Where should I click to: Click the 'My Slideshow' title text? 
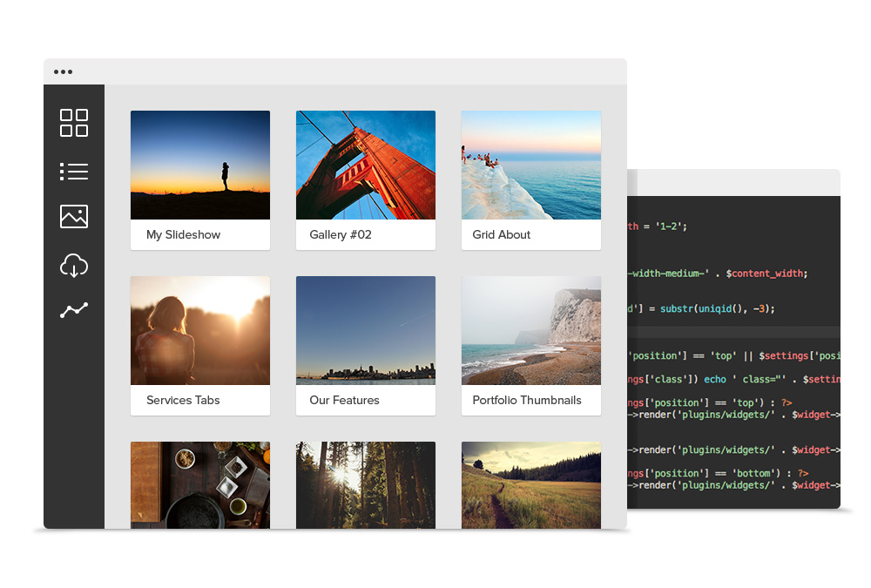click(x=183, y=234)
